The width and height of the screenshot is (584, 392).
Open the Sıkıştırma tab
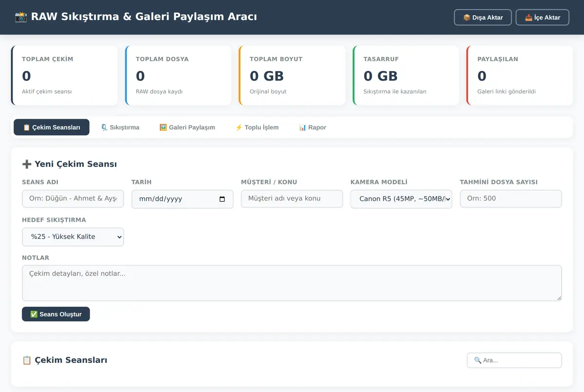click(x=120, y=127)
